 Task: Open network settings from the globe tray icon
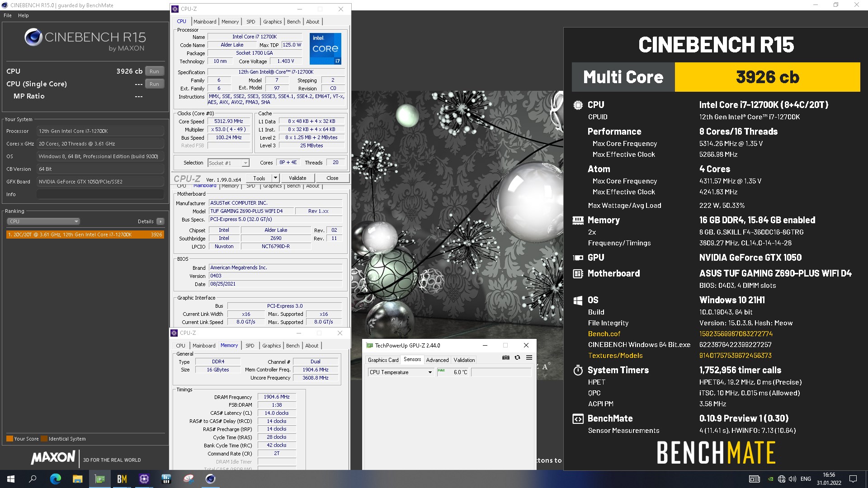pos(782,479)
